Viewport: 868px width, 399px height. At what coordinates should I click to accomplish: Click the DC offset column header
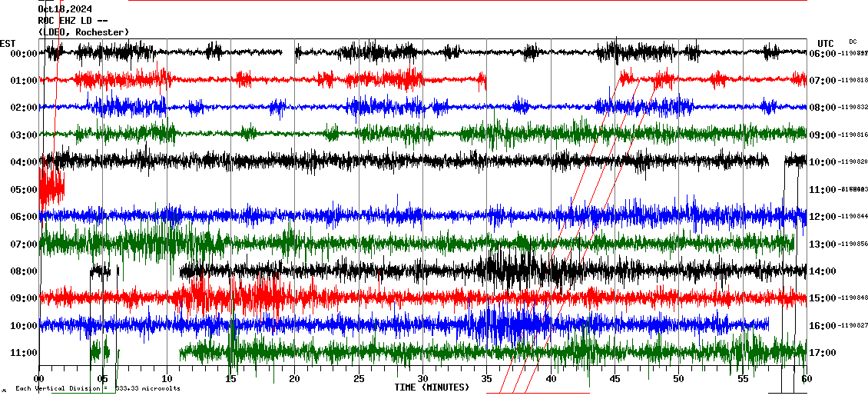click(853, 42)
